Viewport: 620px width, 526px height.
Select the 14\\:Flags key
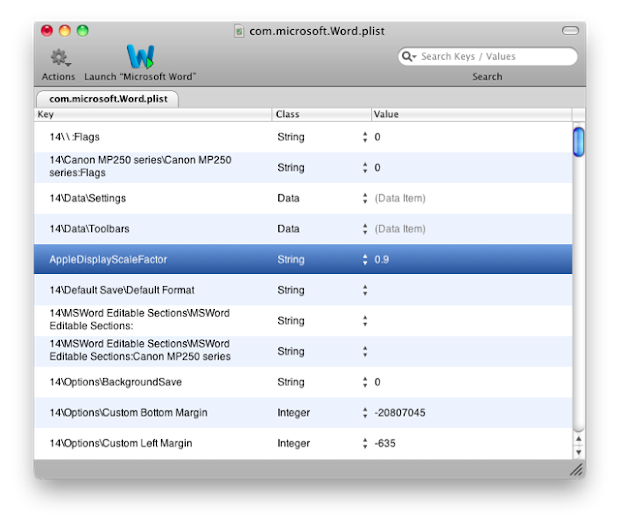point(74,137)
